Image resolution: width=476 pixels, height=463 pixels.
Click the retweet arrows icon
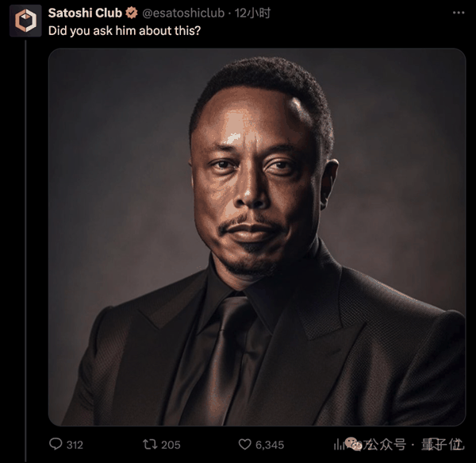click(x=148, y=445)
